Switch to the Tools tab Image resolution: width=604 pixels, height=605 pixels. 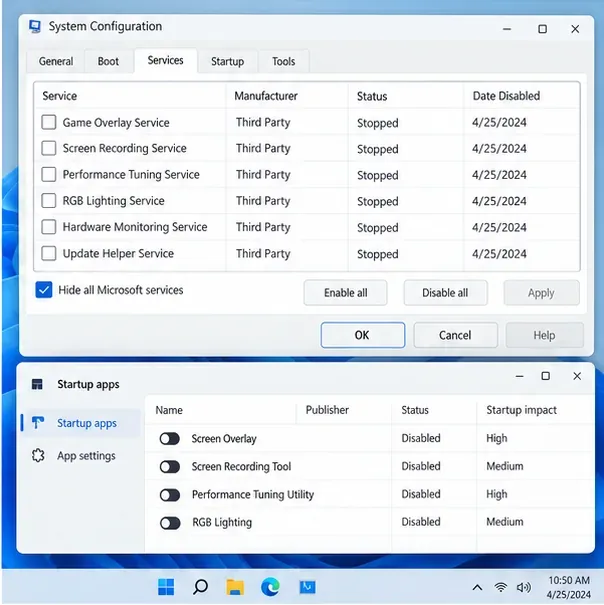tap(284, 61)
